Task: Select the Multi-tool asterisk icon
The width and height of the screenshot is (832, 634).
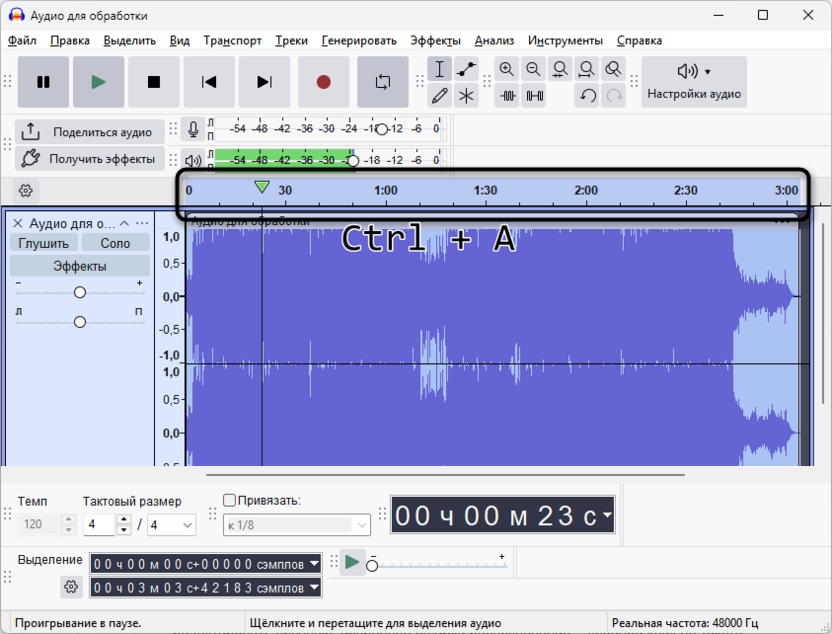Action: 466,95
